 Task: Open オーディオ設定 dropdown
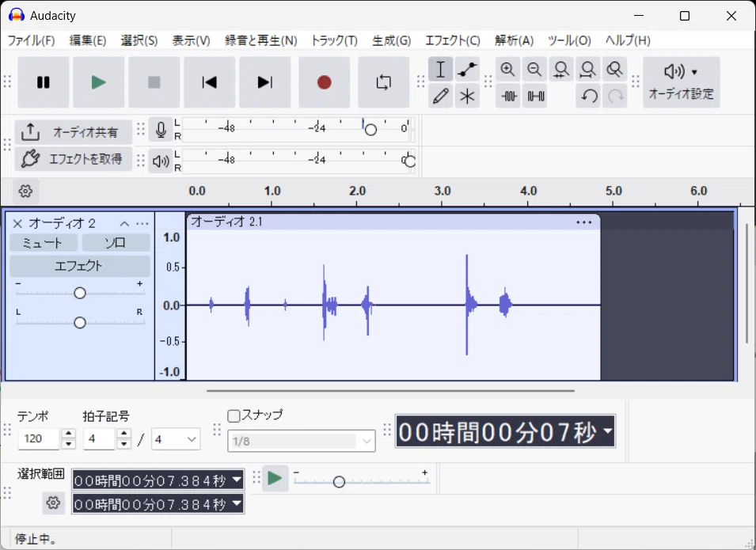tap(682, 82)
